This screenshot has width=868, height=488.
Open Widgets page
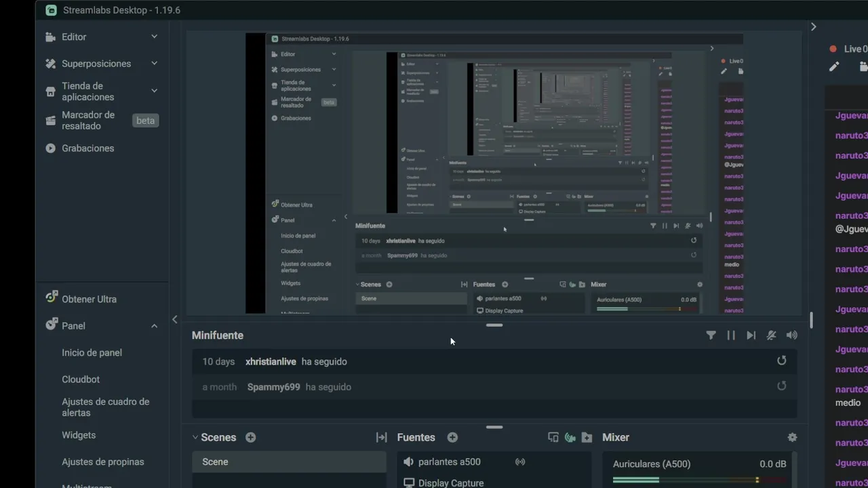[x=79, y=435]
